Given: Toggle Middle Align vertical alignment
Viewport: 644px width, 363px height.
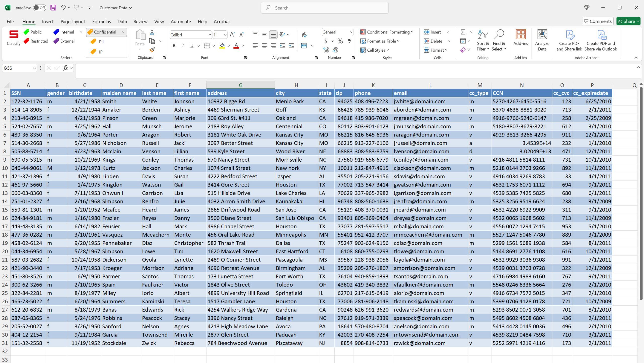Looking at the screenshot, I should click(264, 34).
